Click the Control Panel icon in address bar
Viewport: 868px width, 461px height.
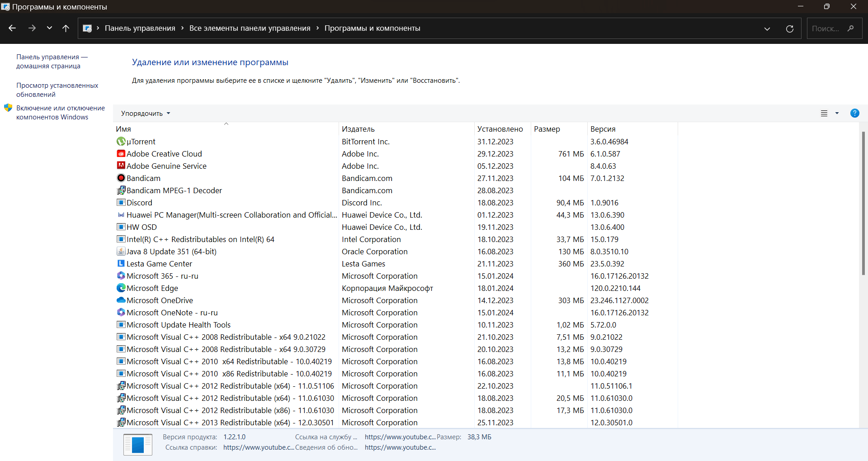[x=87, y=28]
